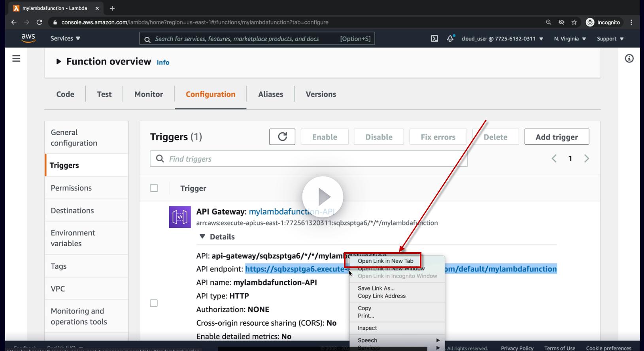
Task: Open the Function overview Info link
Action: pyautogui.click(x=163, y=62)
